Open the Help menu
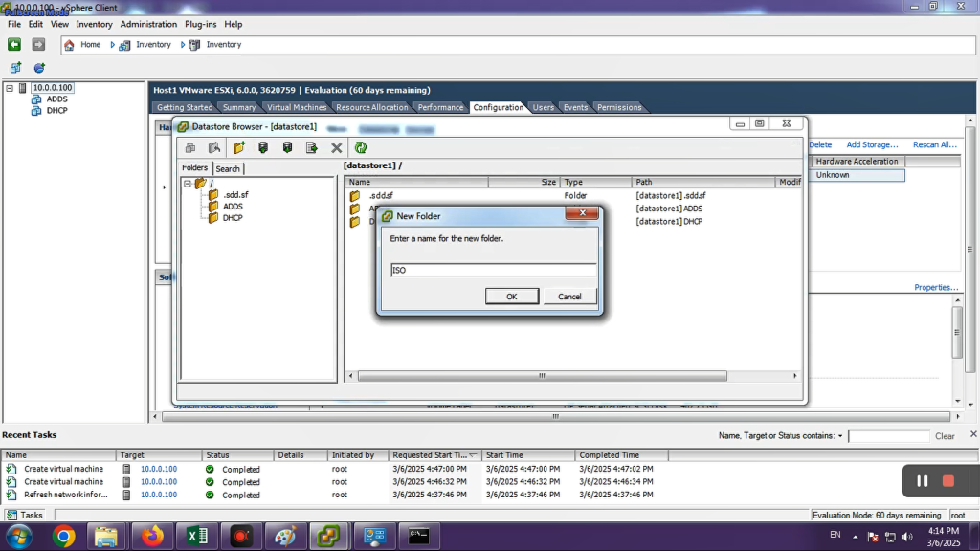This screenshot has width=980, height=551. tap(234, 24)
